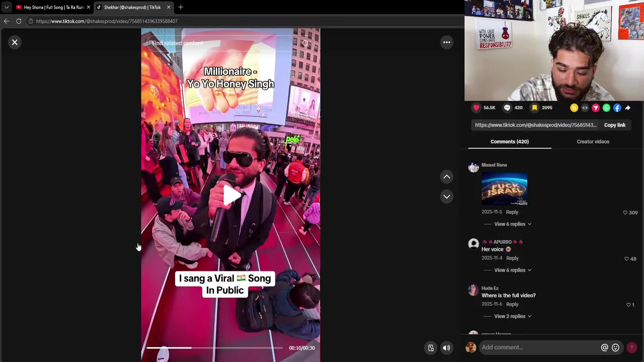This screenshot has height=362, width=644.
Task: Click the search magnifier on video
Action: 305,43
